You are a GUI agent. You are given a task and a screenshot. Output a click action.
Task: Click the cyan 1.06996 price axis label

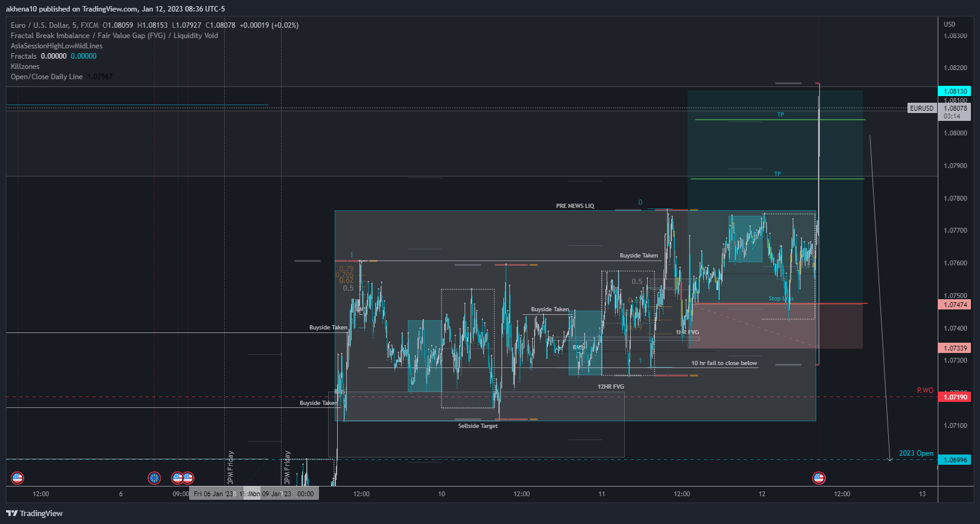[955, 460]
